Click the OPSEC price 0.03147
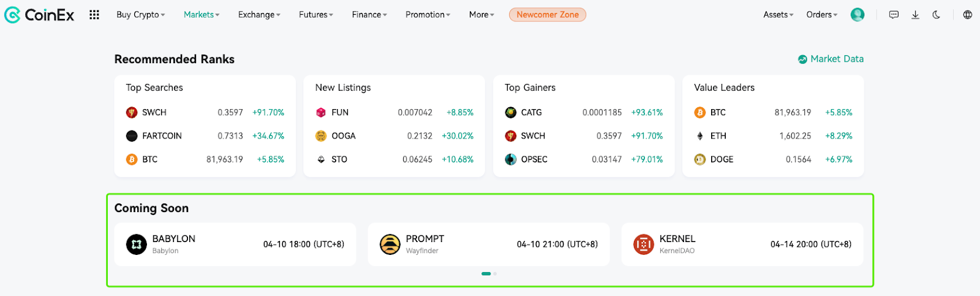This screenshot has height=296, width=980. coord(606,159)
